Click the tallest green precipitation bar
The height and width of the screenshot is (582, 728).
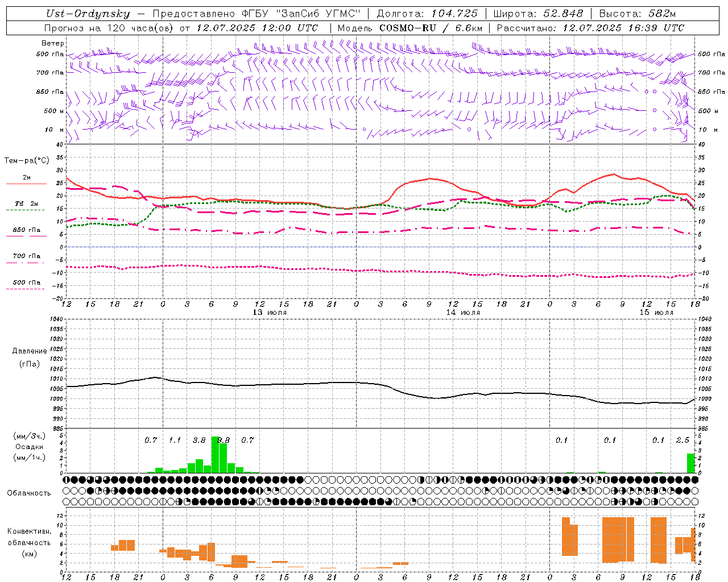point(215,455)
